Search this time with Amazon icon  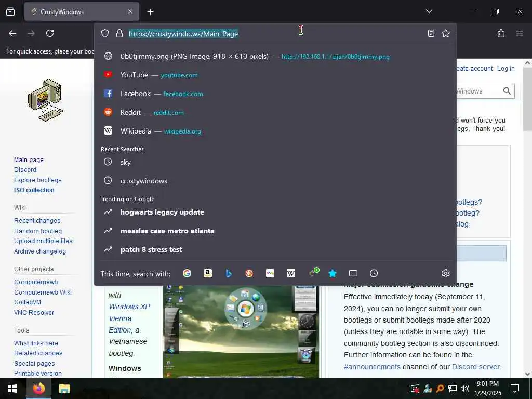tap(208, 273)
